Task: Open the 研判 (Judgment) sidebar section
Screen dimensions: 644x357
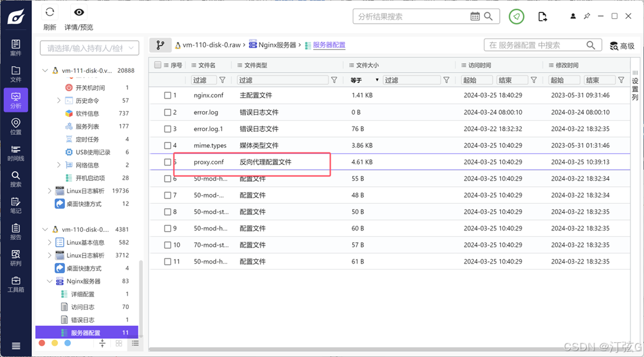Action: (x=15, y=258)
